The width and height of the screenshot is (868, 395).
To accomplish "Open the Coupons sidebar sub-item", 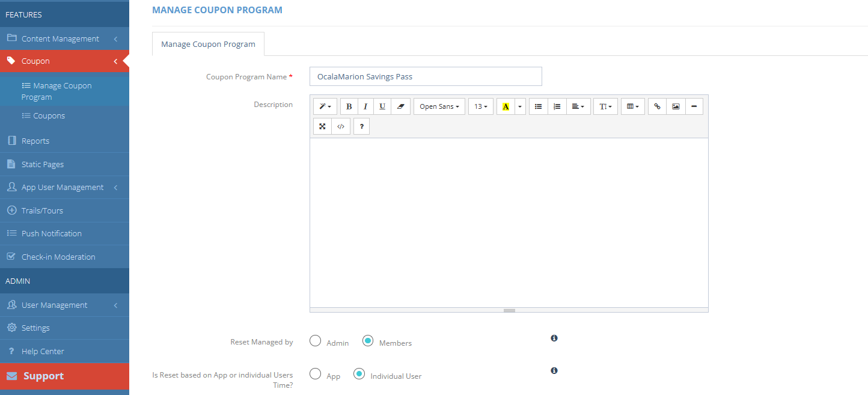I will click(x=64, y=116).
